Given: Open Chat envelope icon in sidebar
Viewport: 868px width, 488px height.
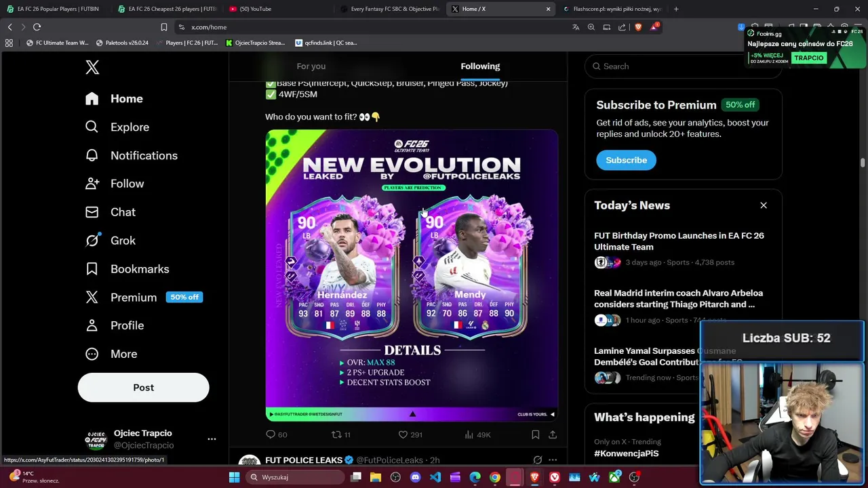Looking at the screenshot, I should pyautogui.click(x=92, y=212).
